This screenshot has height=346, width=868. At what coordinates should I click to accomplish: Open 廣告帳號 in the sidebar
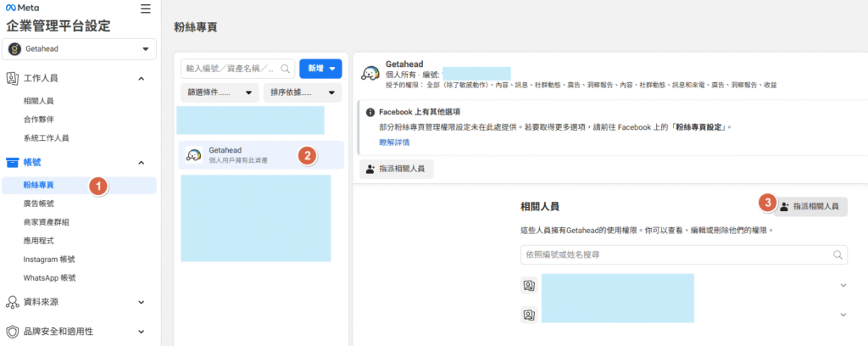tap(39, 204)
